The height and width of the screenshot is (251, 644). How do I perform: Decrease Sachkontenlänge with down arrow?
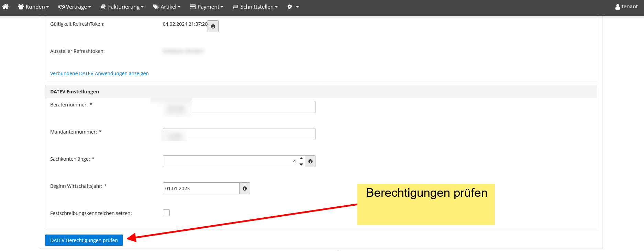[301, 164]
